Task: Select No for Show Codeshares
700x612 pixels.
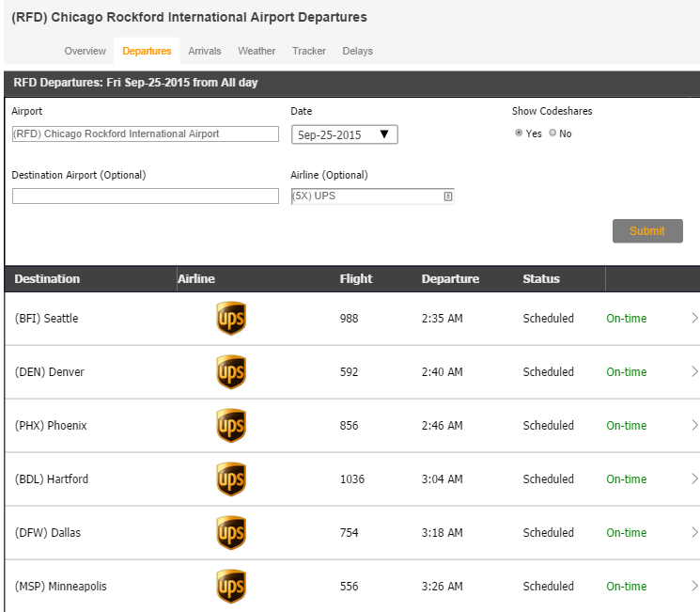Action: [x=552, y=133]
